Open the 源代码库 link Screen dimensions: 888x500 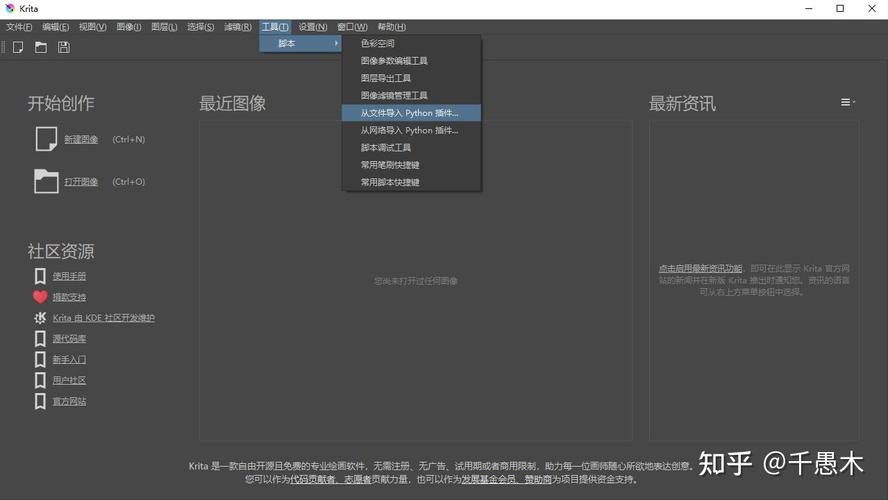pyautogui.click(x=69, y=339)
